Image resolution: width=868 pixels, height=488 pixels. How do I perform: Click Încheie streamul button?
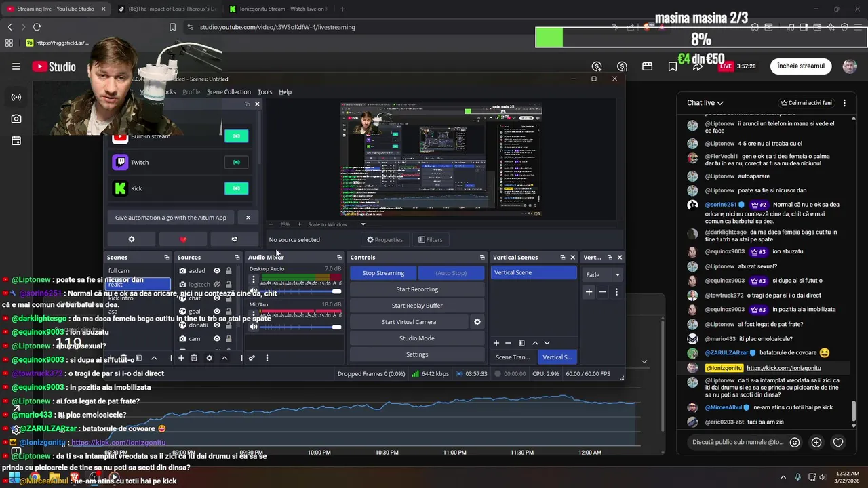click(x=801, y=66)
